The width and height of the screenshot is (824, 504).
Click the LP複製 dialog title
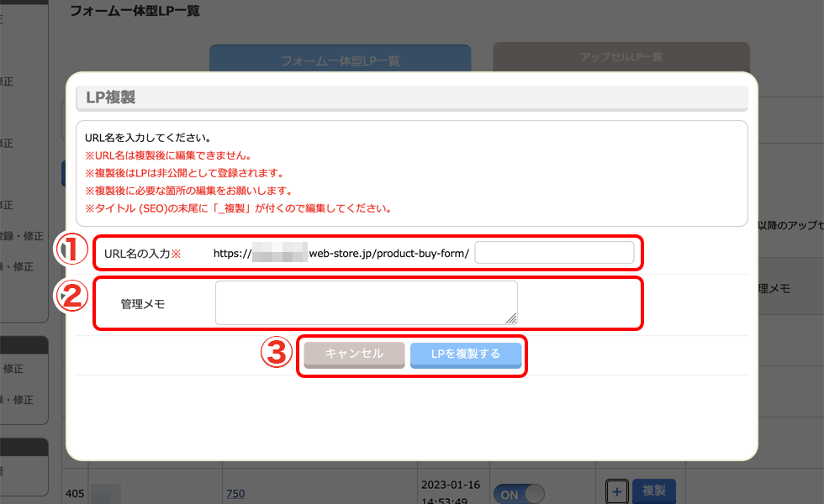coord(111,97)
